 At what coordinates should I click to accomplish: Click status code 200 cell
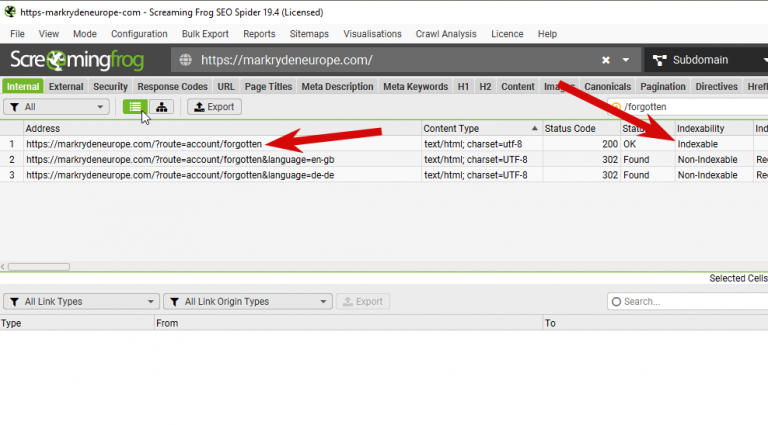pos(581,144)
